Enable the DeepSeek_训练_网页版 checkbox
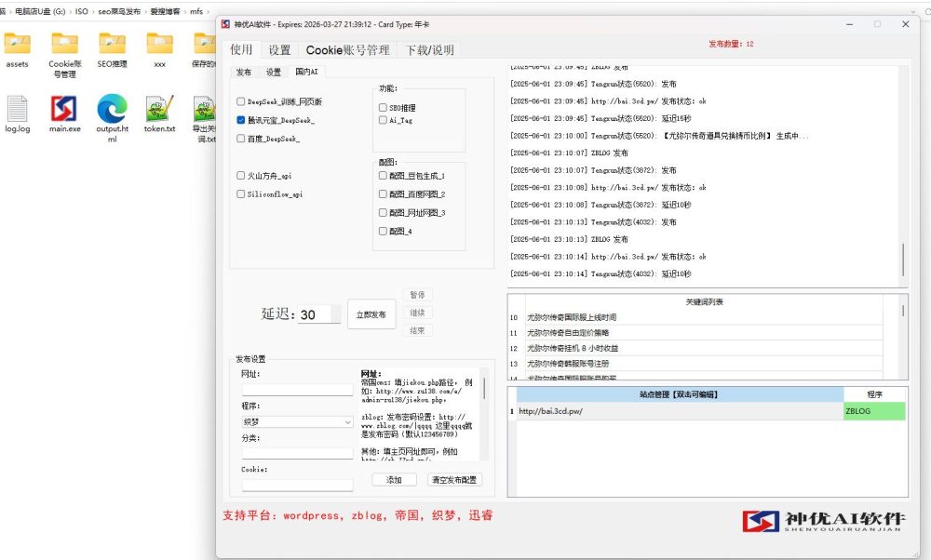The width and height of the screenshot is (931, 560). [240, 101]
